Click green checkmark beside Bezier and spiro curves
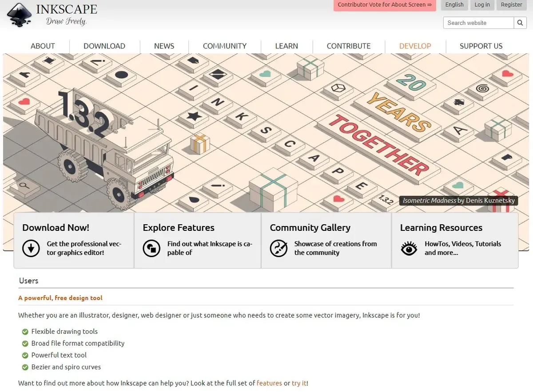533x392 pixels. (x=25, y=367)
